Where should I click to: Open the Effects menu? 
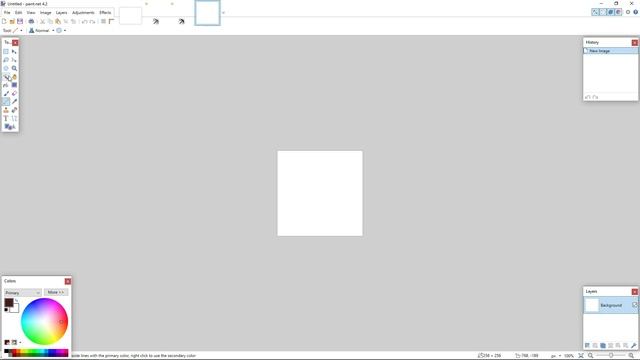click(105, 13)
